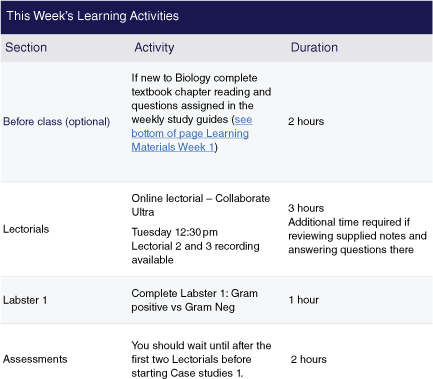
Task: Click the 'Before class (optional)' section label
Action: coord(57,121)
